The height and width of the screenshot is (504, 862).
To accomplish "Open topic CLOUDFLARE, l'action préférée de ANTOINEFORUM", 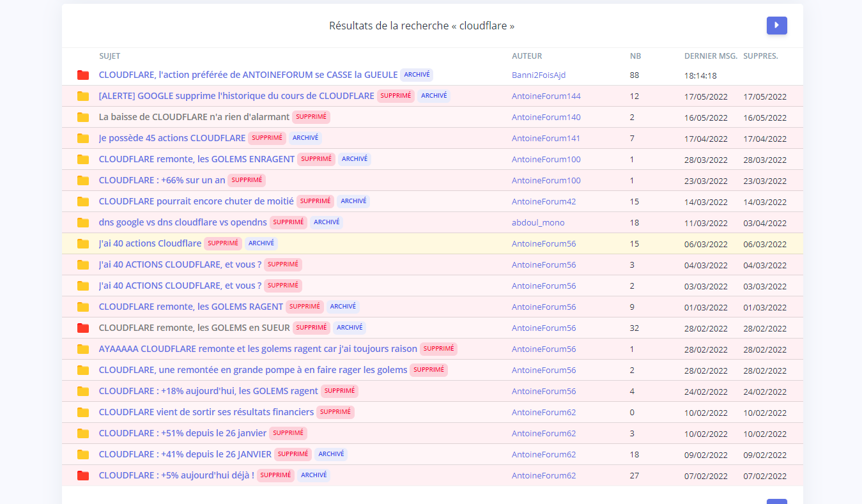I will coord(249,75).
